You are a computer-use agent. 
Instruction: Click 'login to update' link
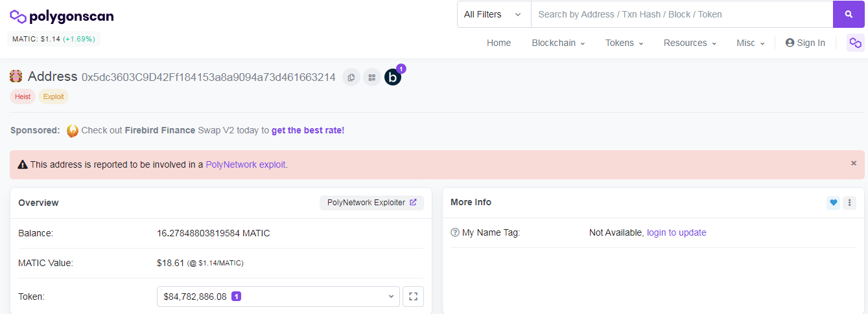(677, 232)
